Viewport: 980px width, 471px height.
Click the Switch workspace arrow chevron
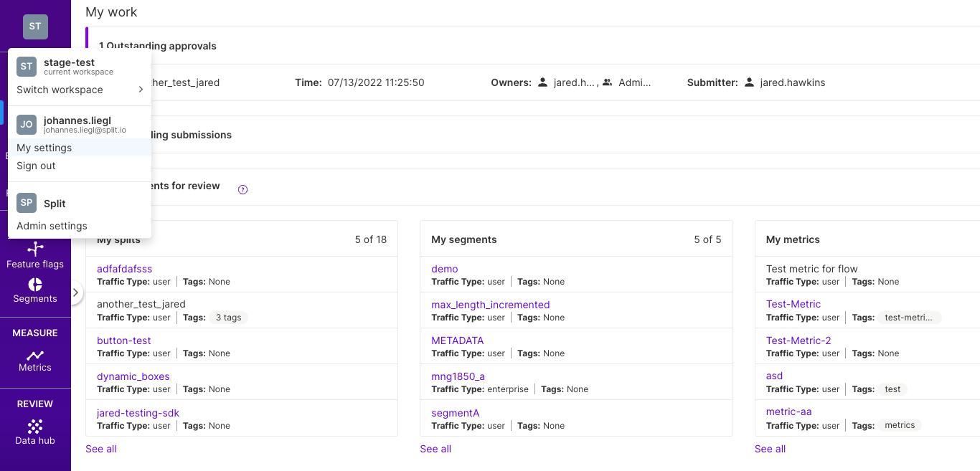tap(141, 90)
